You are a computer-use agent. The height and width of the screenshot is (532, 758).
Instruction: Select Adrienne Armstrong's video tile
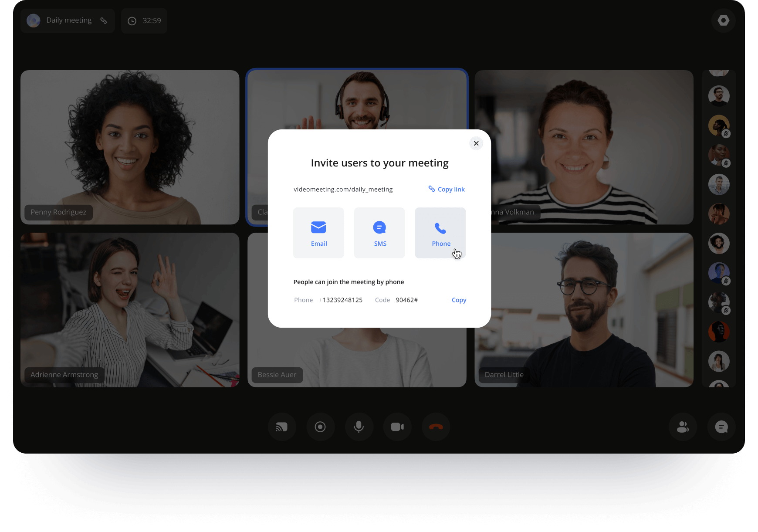pos(130,310)
